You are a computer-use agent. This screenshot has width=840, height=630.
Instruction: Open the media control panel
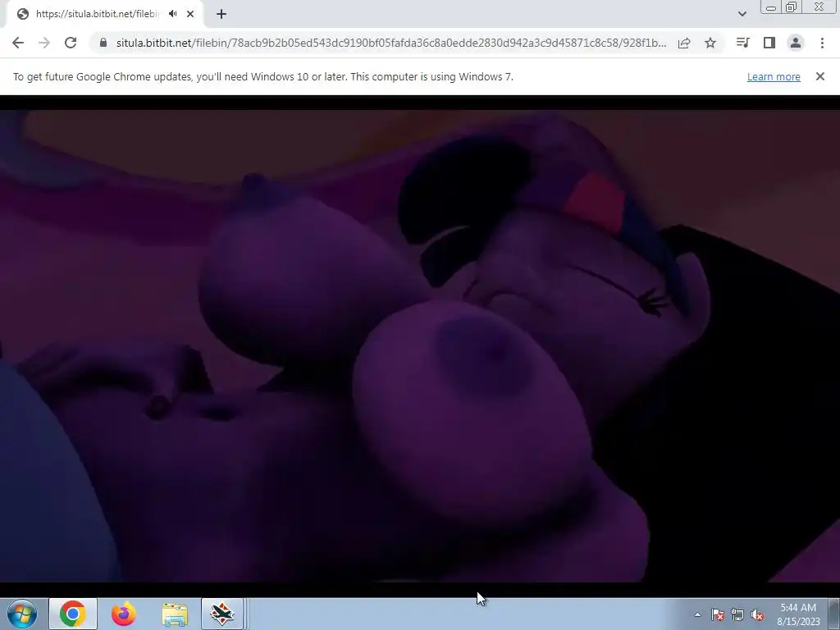coord(742,43)
